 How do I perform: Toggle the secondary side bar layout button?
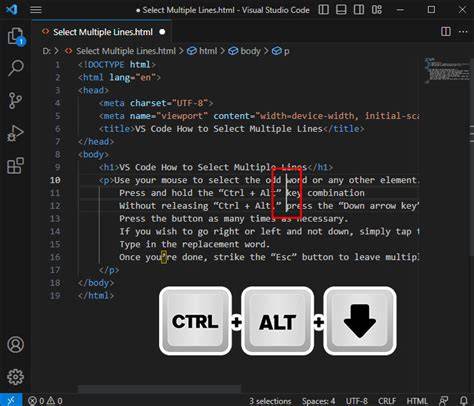pos(359,10)
